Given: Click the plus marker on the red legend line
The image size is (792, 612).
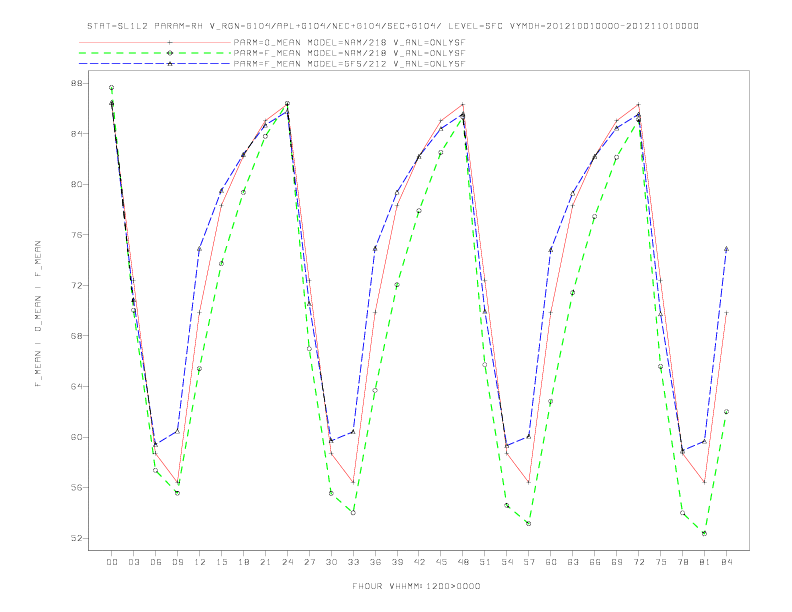Looking at the screenshot, I should [x=170, y=42].
